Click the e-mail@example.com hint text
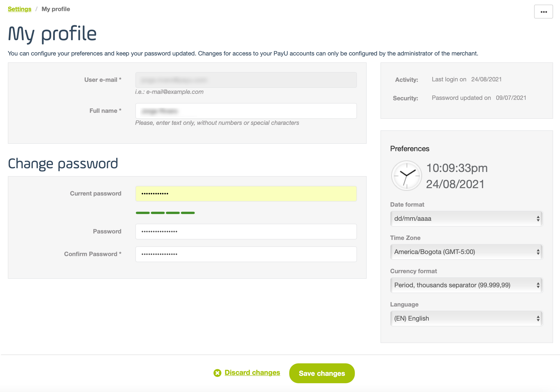Image resolution: width=560 pixels, height=392 pixels. pyautogui.click(x=169, y=92)
